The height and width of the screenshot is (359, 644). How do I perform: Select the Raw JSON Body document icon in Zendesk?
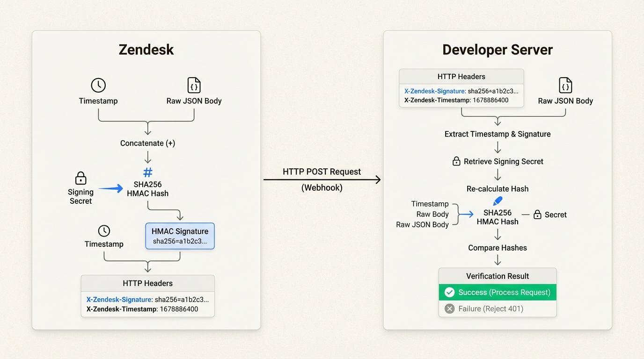pos(194,85)
